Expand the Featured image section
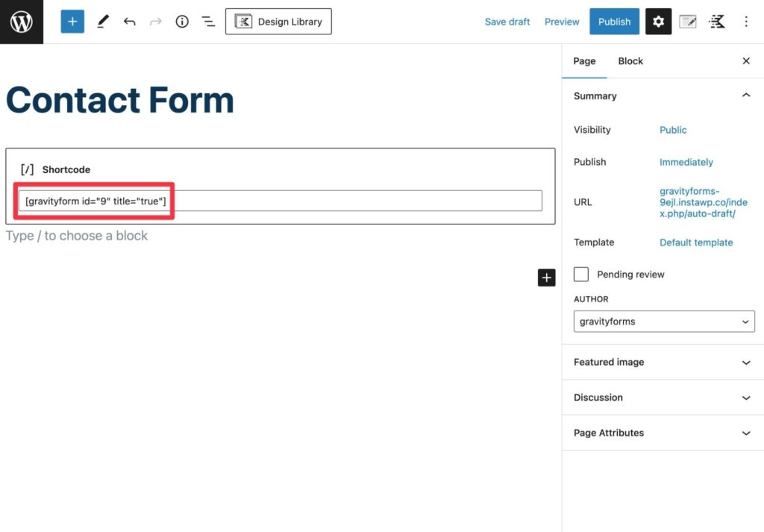 tap(662, 362)
